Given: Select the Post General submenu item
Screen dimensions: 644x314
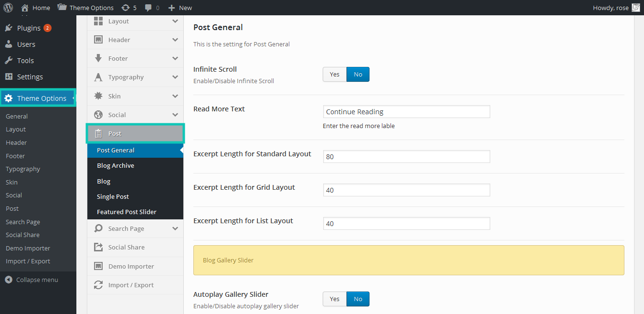Looking at the screenshot, I should tap(135, 150).
